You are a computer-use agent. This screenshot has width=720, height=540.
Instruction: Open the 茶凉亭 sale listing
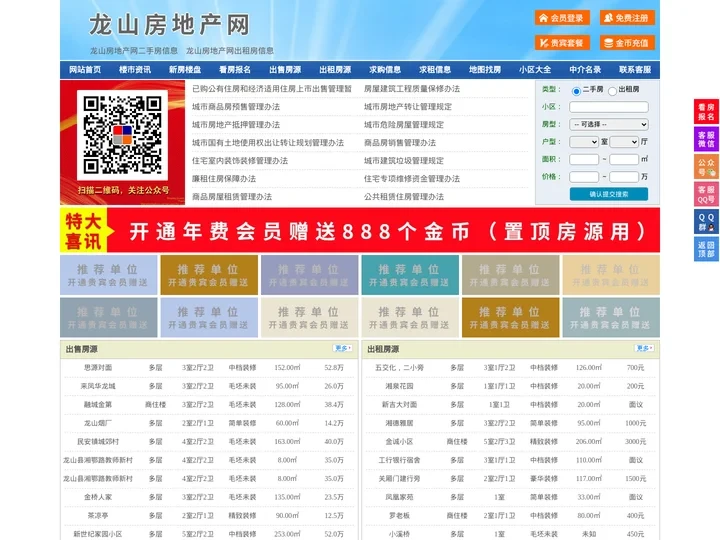pos(98,516)
